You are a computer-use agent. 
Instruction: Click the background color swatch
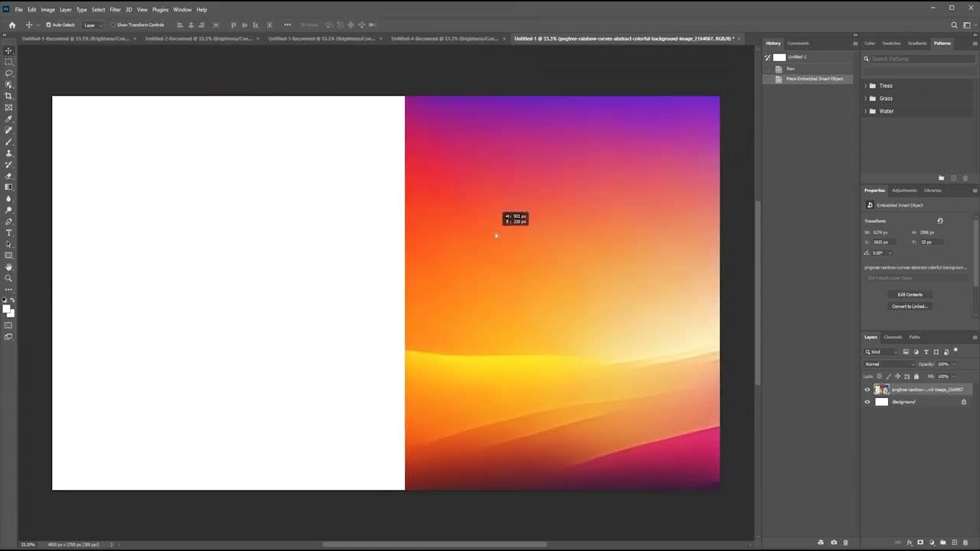click(11, 314)
